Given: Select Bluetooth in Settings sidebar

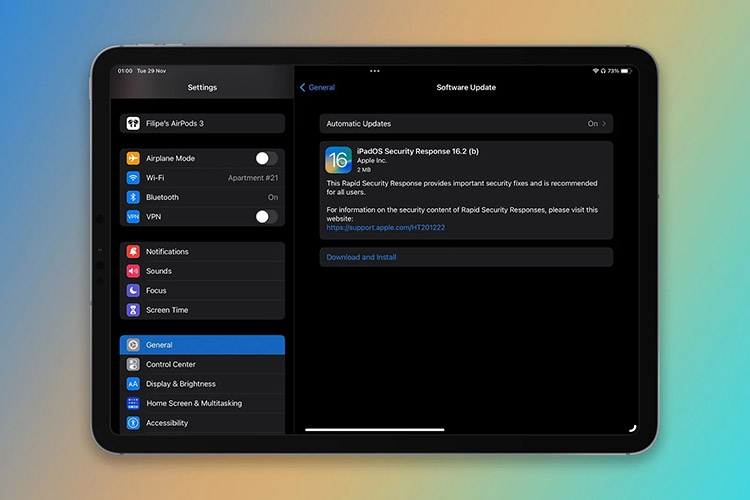Looking at the screenshot, I should click(x=202, y=197).
